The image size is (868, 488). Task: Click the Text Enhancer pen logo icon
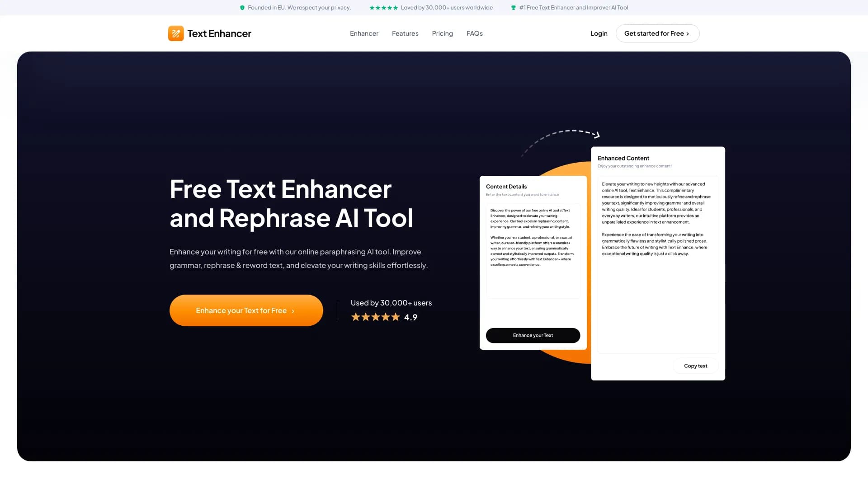coord(175,33)
